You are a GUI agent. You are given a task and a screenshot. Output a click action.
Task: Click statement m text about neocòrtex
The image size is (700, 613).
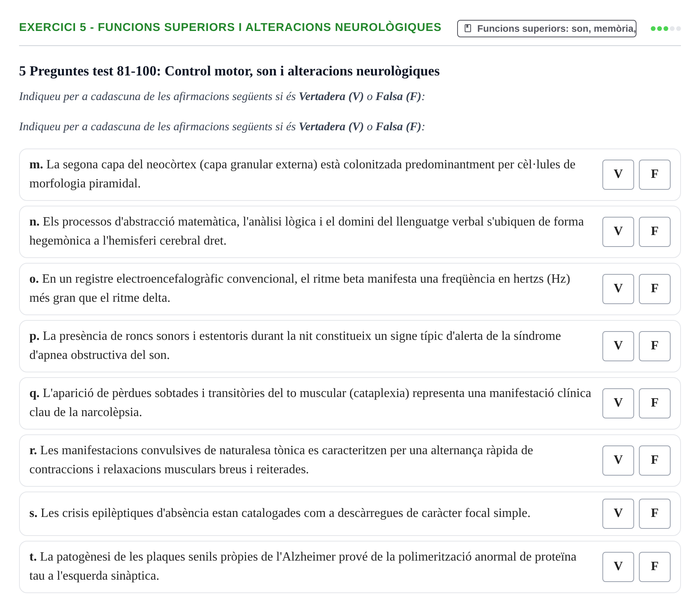tap(302, 174)
